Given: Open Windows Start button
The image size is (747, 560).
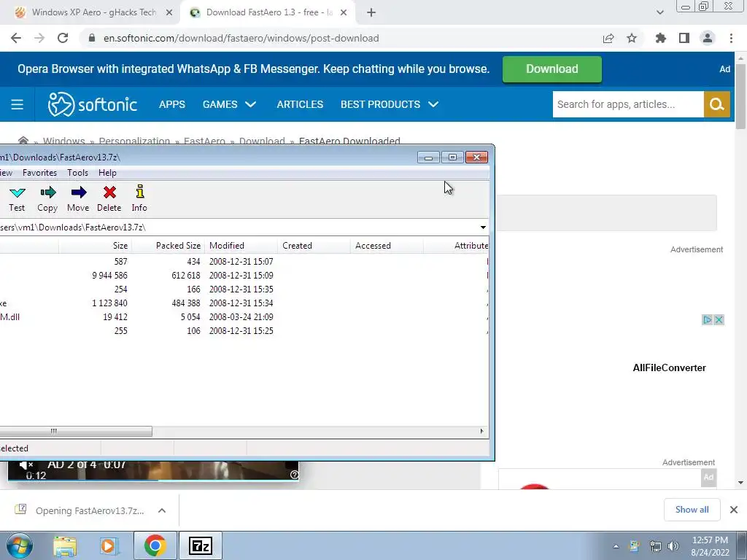Looking at the screenshot, I should click(19, 545).
